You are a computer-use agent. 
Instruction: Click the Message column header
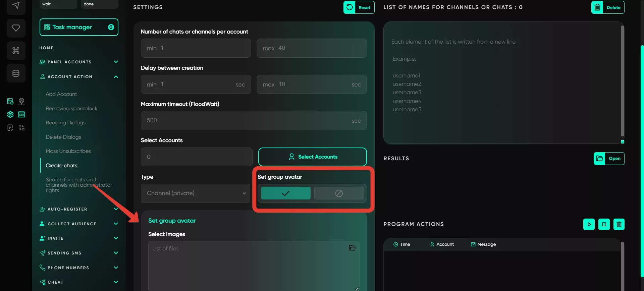point(483,244)
